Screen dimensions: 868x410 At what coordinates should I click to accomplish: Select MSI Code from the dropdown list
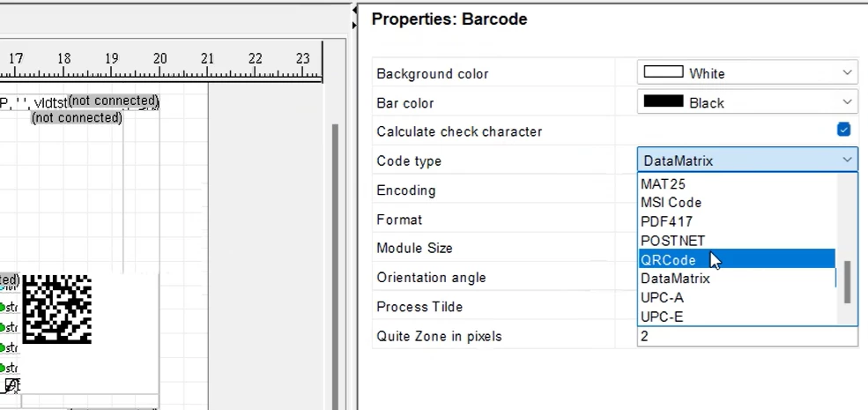[671, 203]
